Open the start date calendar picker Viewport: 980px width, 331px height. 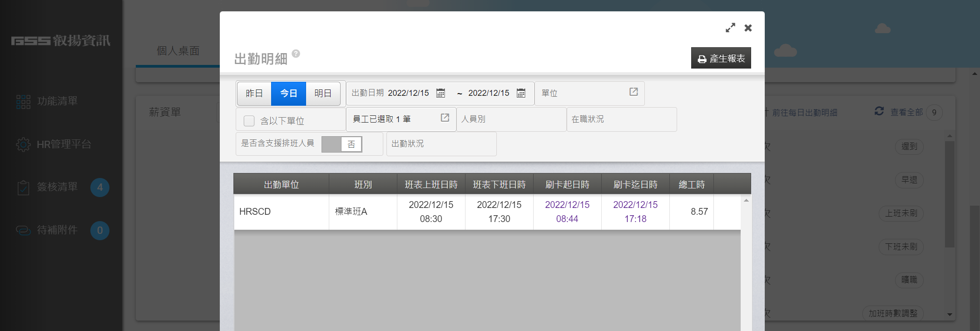(441, 93)
